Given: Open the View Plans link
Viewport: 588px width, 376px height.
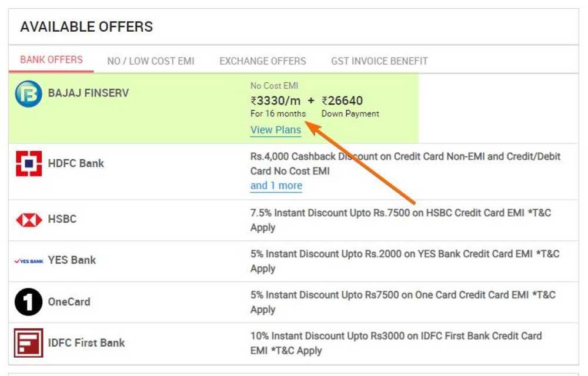Looking at the screenshot, I should 275,130.
